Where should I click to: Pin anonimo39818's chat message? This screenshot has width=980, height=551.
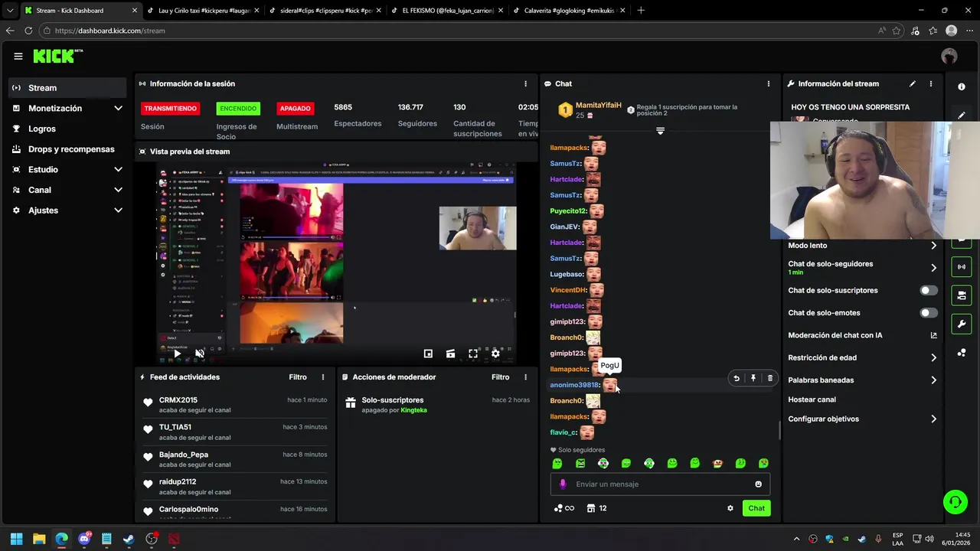[x=753, y=378]
